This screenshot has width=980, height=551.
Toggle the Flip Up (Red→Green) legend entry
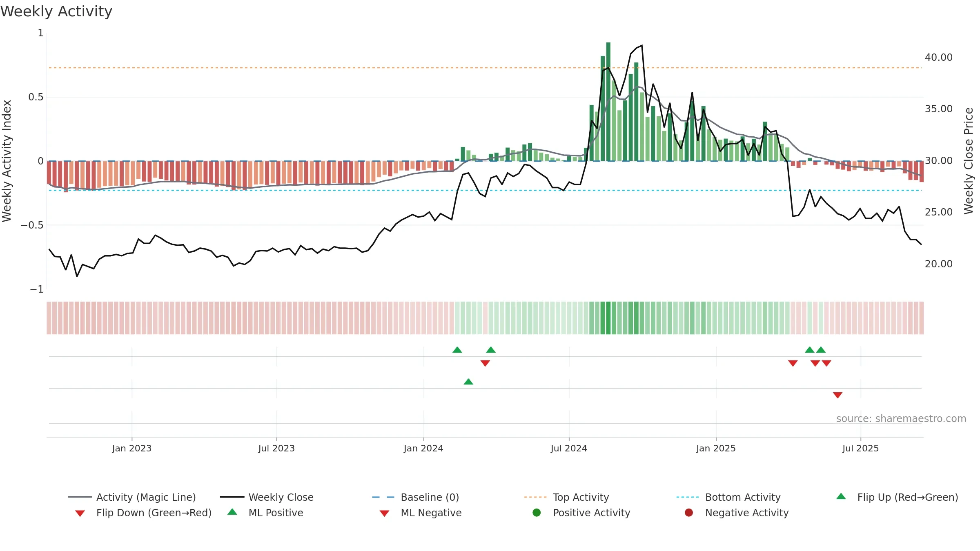897,497
